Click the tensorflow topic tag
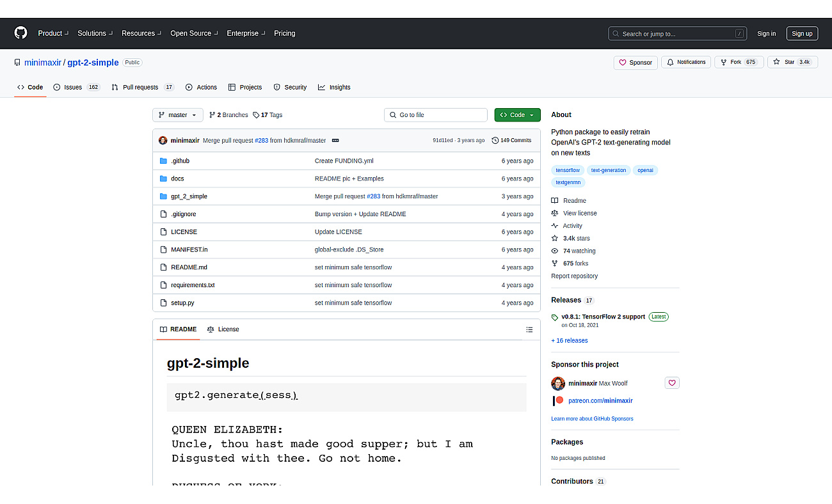This screenshot has height=504, width=832. tap(568, 170)
